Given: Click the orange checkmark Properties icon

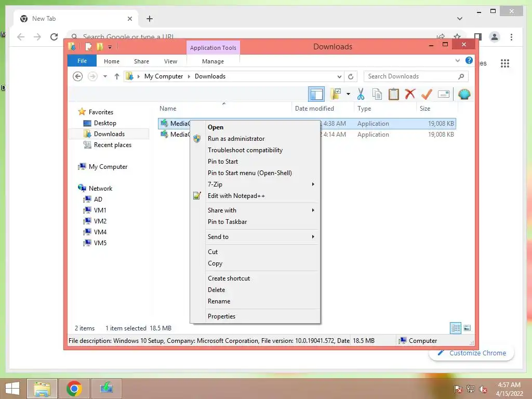Looking at the screenshot, I should click(427, 94).
